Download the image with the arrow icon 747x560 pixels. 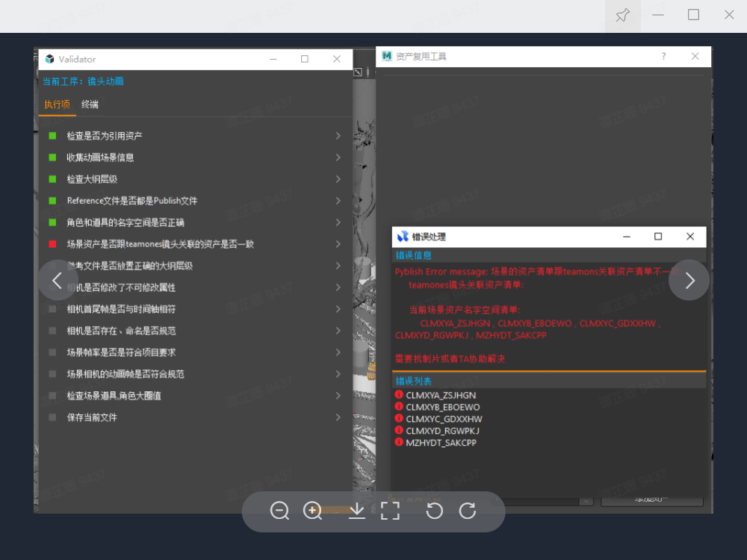click(357, 511)
